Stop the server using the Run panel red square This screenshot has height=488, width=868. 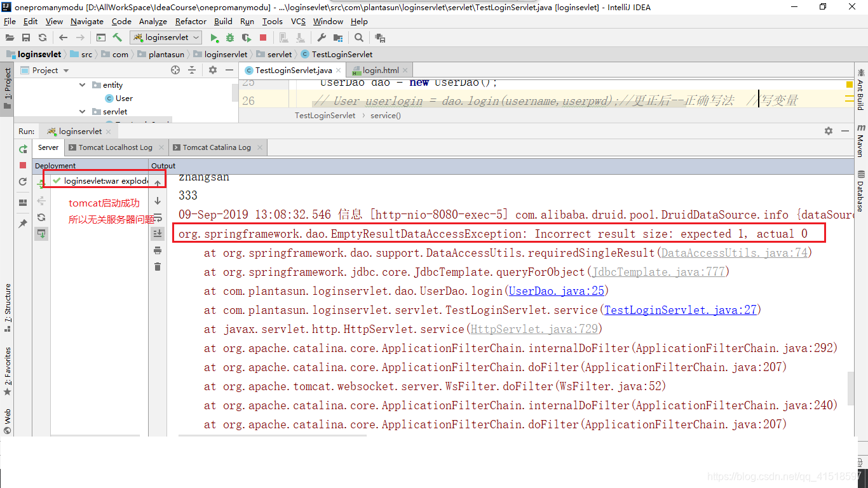tap(23, 165)
